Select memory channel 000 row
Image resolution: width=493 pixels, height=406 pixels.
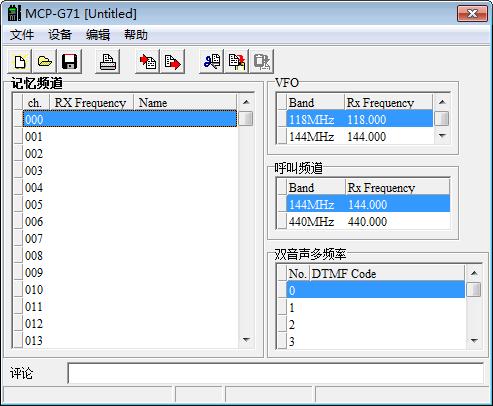pyautogui.click(x=130, y=119)
